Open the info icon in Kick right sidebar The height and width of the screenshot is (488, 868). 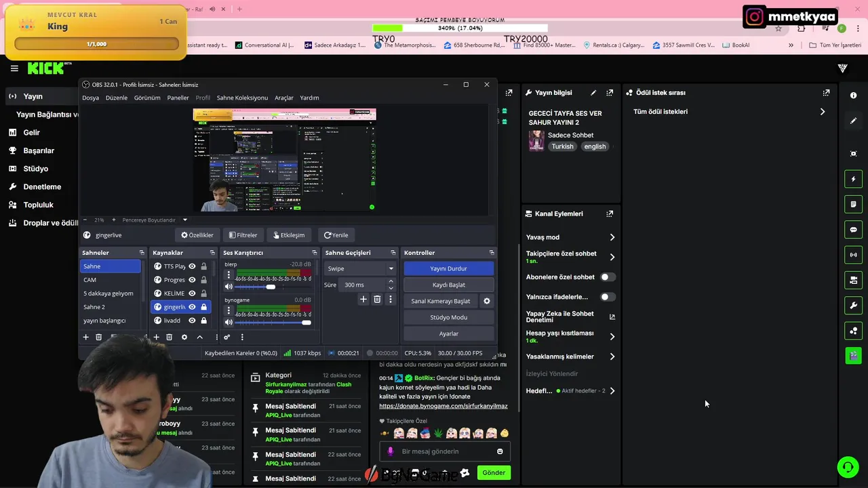(x=853, y=96)
